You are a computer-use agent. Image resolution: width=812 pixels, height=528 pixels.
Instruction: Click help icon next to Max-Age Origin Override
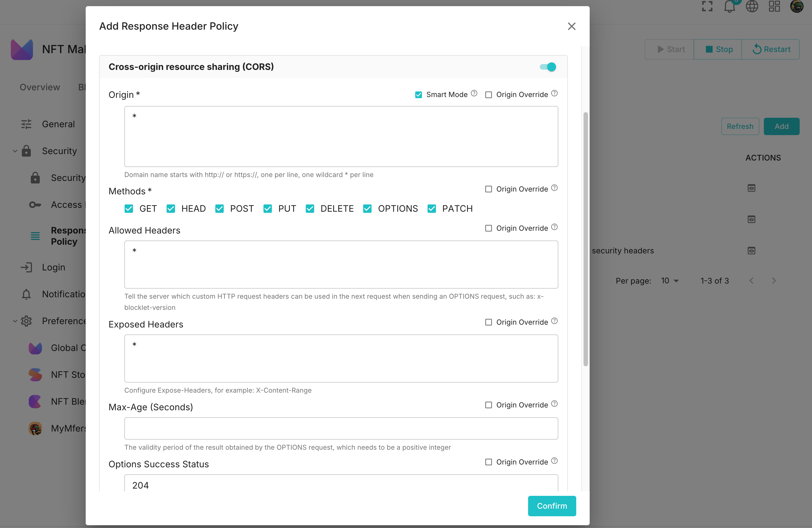click(554, 404)
